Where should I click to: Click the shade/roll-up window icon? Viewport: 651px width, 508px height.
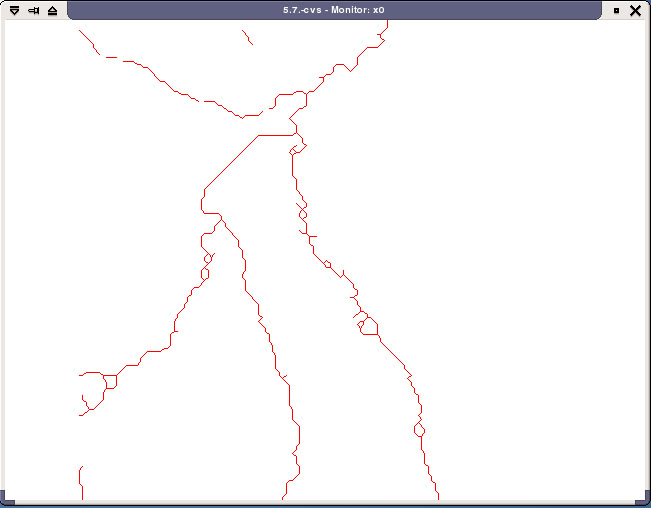pyautogui.click(x=52, y=10)
